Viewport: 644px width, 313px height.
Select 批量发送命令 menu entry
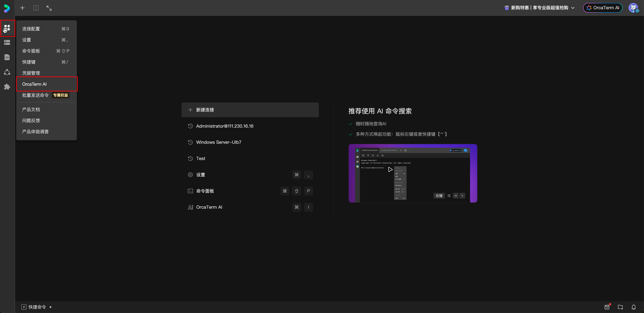point(35,95)
